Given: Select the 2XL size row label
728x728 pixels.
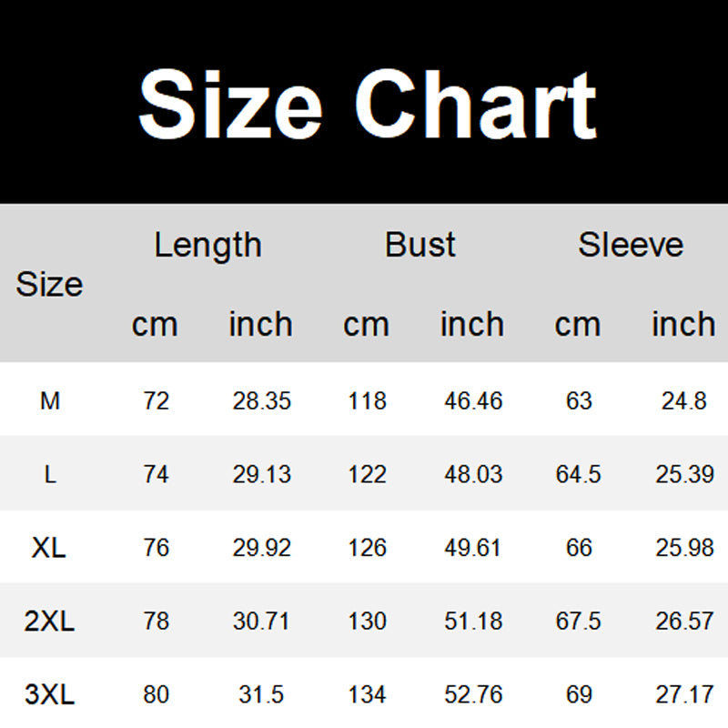Looking at the screenshot, I should click(49, 622).
